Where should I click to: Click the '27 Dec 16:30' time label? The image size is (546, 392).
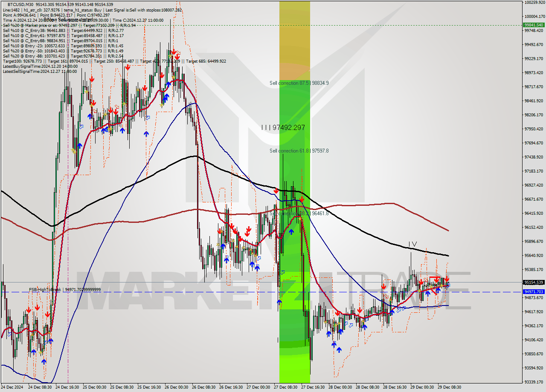click(313, 388)
